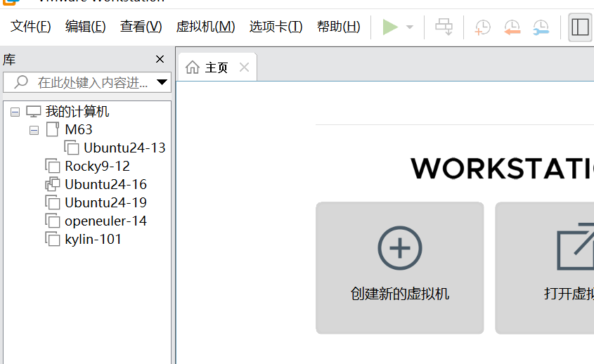Select the kylin-101 virtual machine
594x364 pixels.
tap(93, 239)
